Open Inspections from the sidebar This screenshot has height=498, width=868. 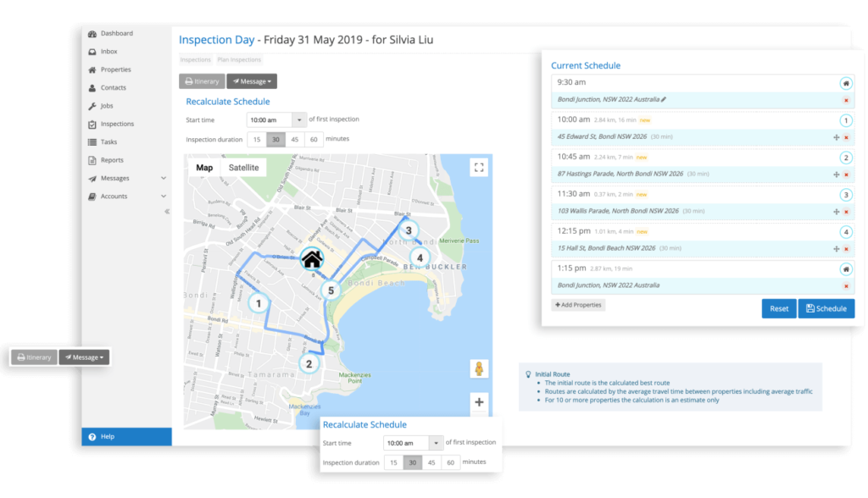click(x=119, y=124)
